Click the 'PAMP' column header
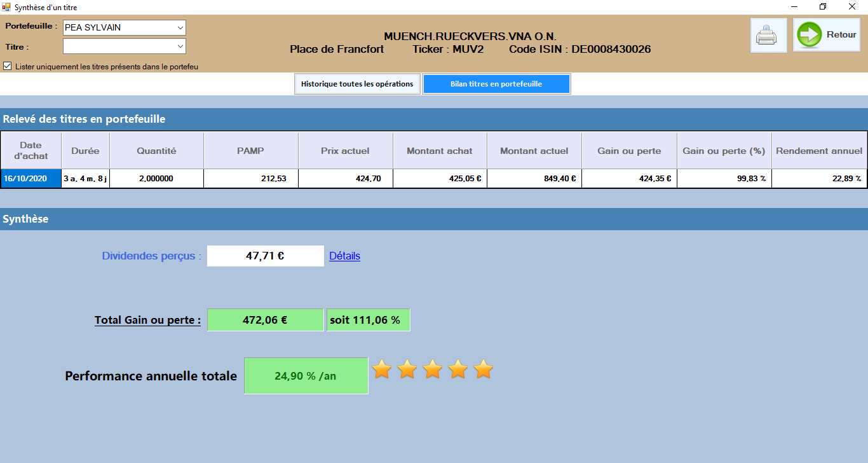The height and width of the screenshot is (463, 868). point(251,151)
